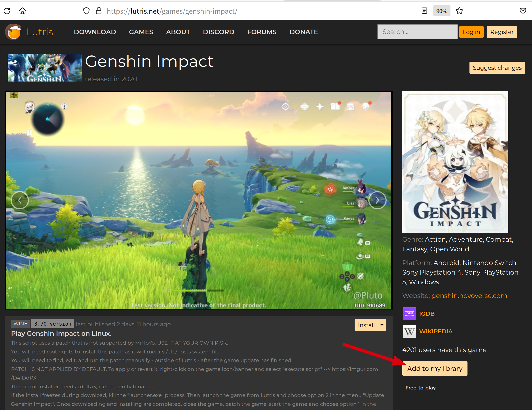Click the main gameplay screenshot
Screen dimensions: 532x410
point(199,200)
